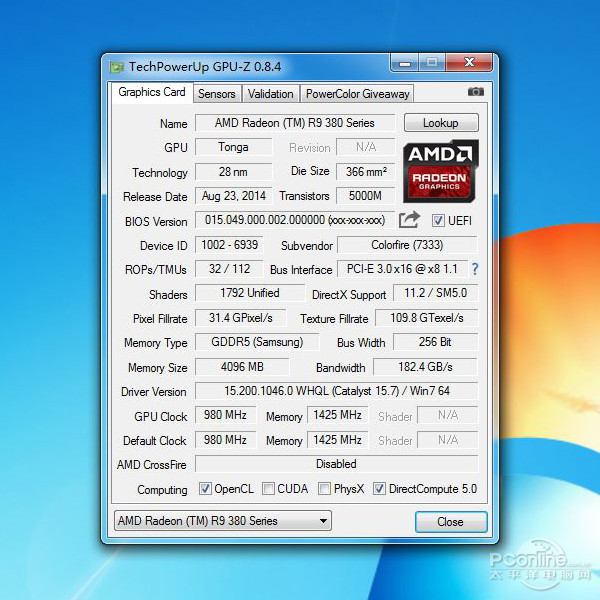
Task: Minimize the GPU-Z window
Action: pyautogui.click(x=404, y=63)
